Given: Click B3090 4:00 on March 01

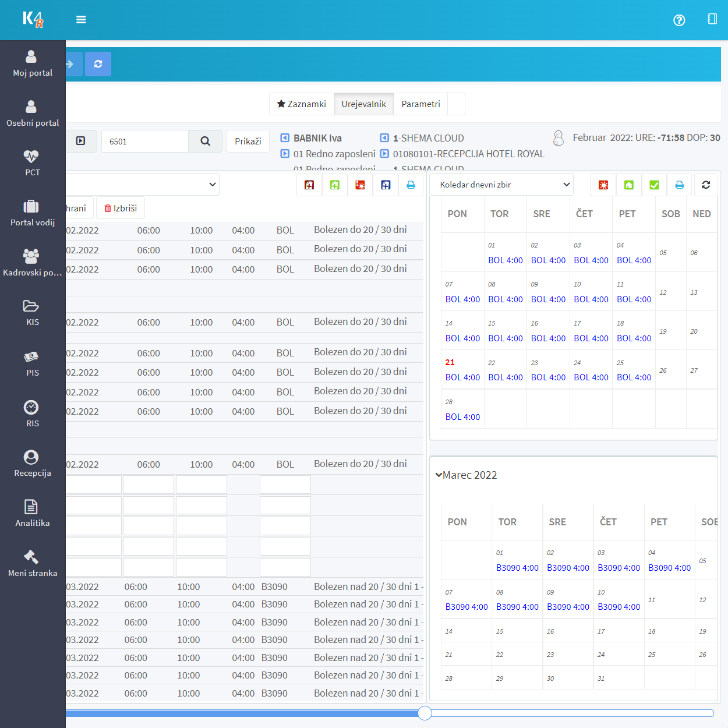Looking at the screenshot, I should click(x=517, y=568).
